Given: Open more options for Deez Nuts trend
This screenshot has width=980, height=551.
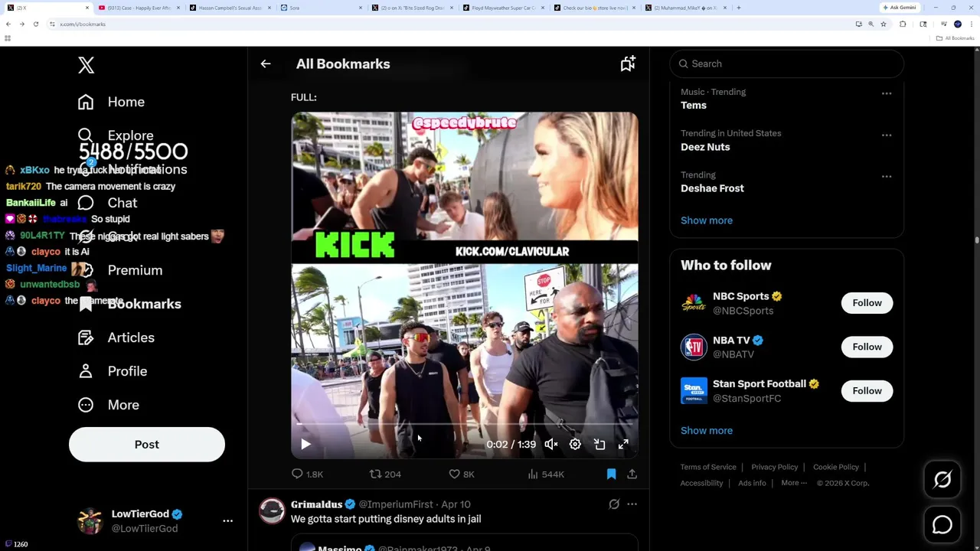Looking at the screenshot, I should click(x=887, y=135).
